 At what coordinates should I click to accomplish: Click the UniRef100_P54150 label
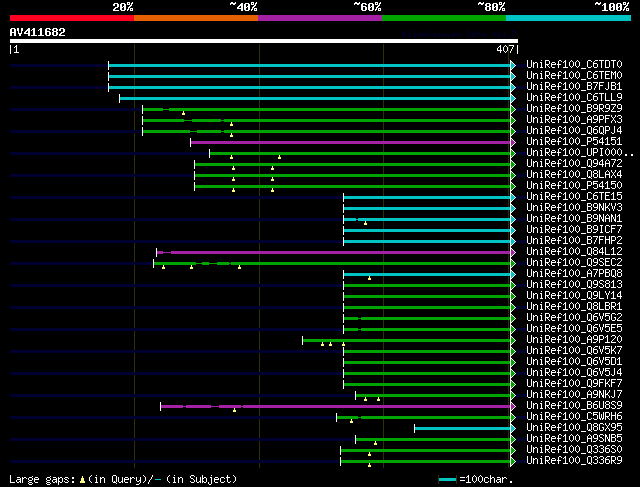[x=574, y=186]
